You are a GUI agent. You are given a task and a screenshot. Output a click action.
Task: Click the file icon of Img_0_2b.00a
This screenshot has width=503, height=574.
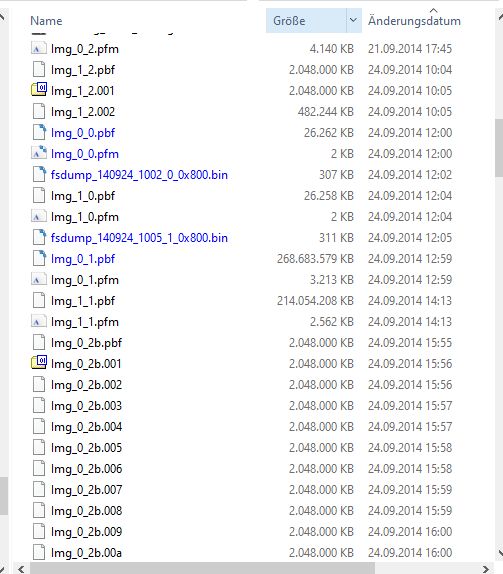pyautogui.click(x=39, y=552)
